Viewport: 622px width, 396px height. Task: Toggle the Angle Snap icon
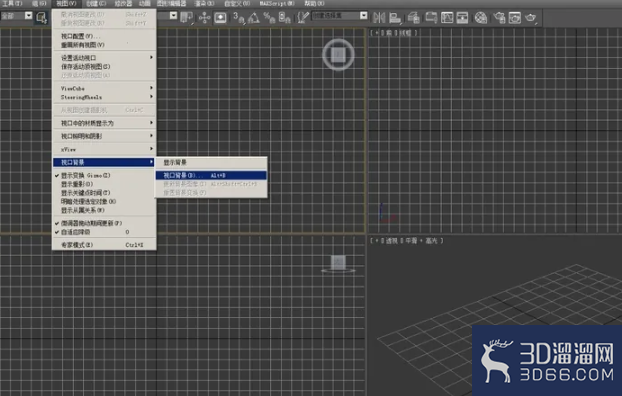coord(253,17)
